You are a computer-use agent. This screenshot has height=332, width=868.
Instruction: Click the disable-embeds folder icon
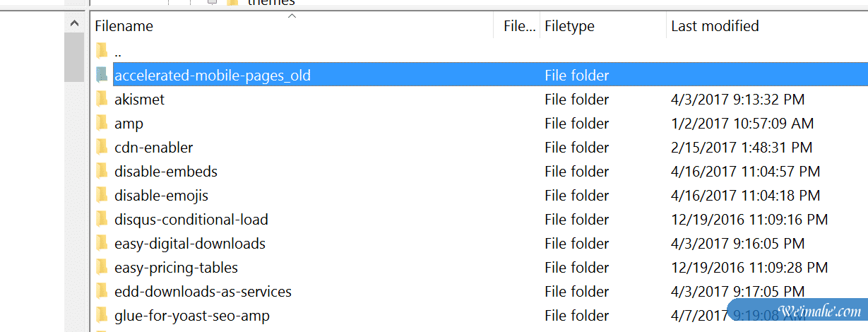click(102, 171)
